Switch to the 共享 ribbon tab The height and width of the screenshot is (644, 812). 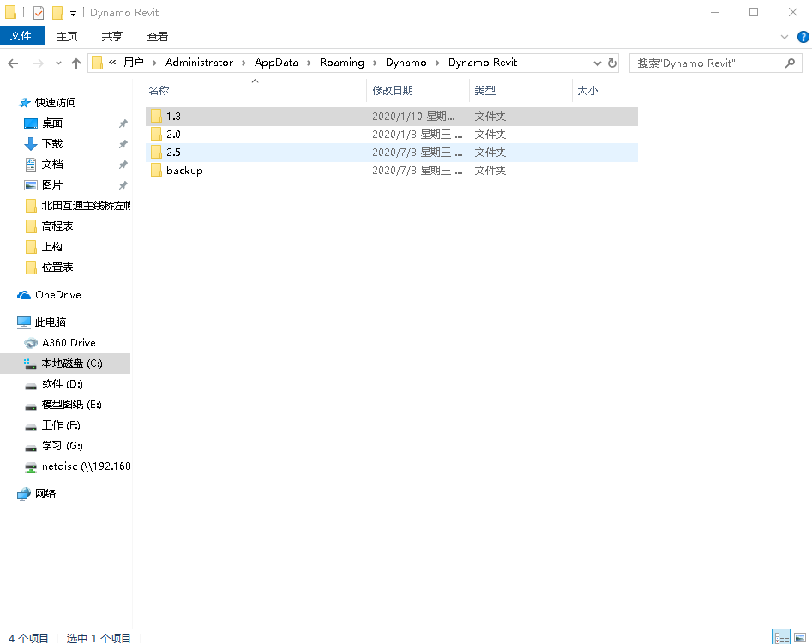[111, 36]
